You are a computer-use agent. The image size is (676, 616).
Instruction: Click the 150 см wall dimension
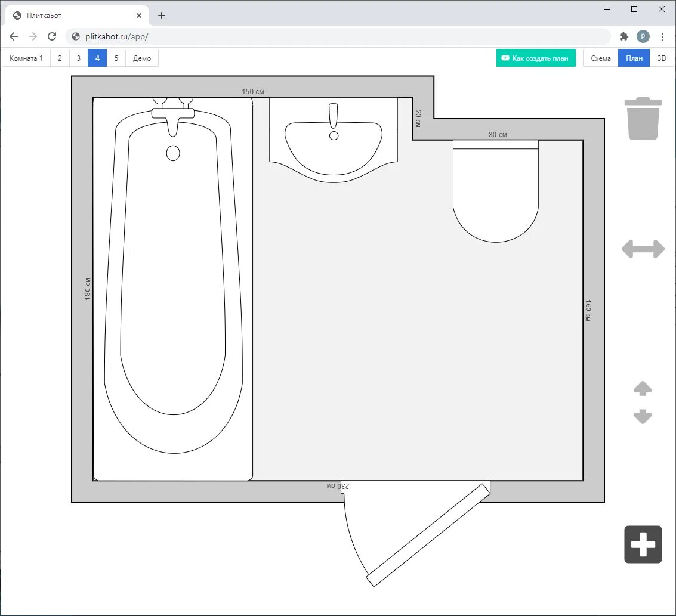252,92
